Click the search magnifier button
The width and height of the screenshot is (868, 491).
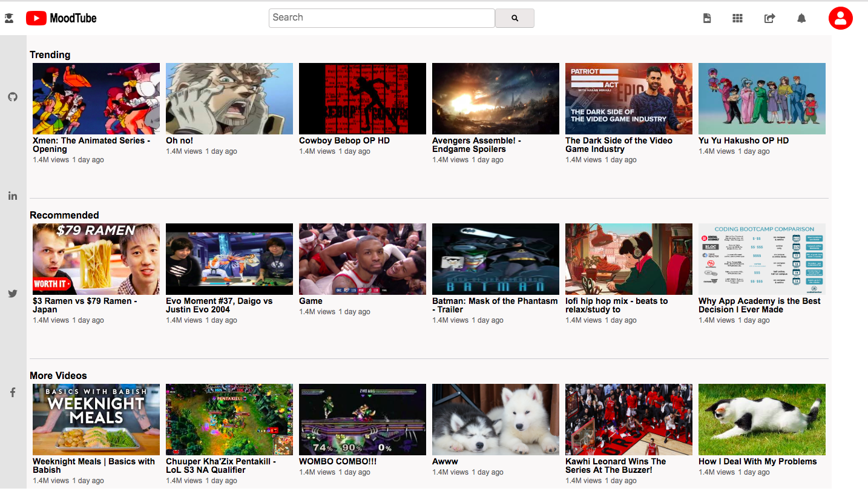(515, 18)
